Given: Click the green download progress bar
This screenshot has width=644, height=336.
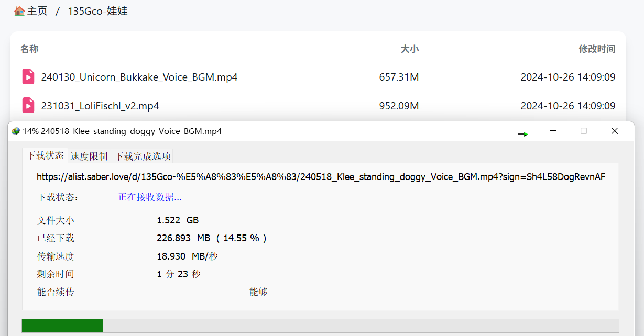Looking at the screenshot, I should [x=320, y=326].
